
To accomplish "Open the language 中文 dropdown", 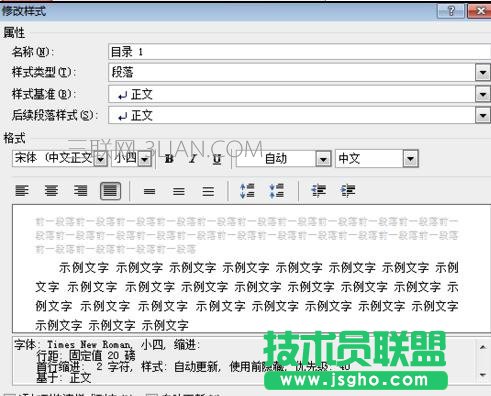I will 410,159.
